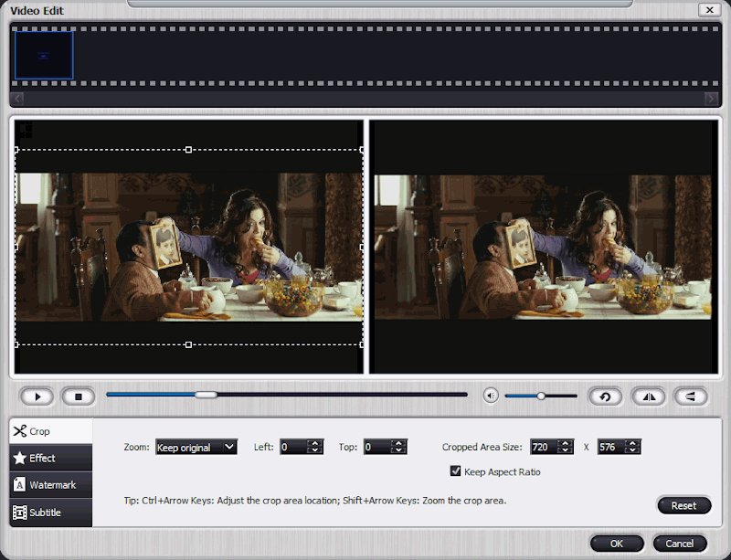Screen dimensions: 731x560
Task: Increase the Left crop value
Action: pos(315,443)
